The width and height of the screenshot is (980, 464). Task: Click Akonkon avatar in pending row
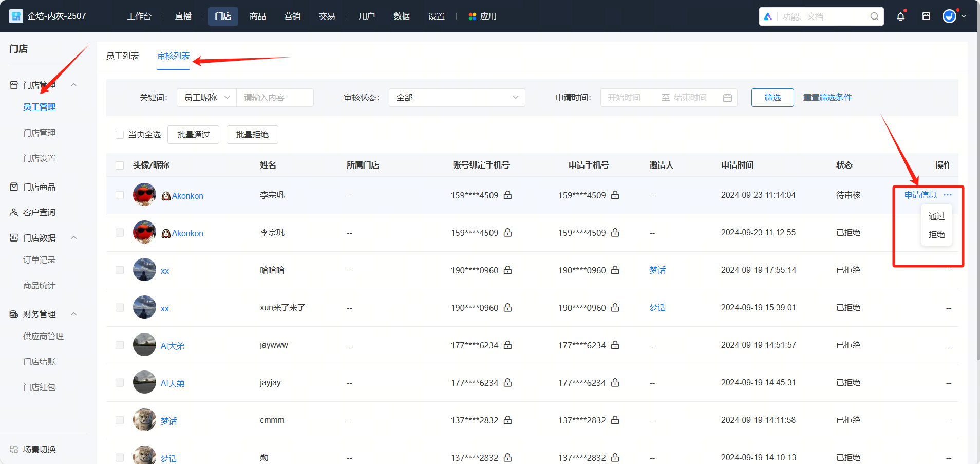pyautogui.click(x=144, y=195)
